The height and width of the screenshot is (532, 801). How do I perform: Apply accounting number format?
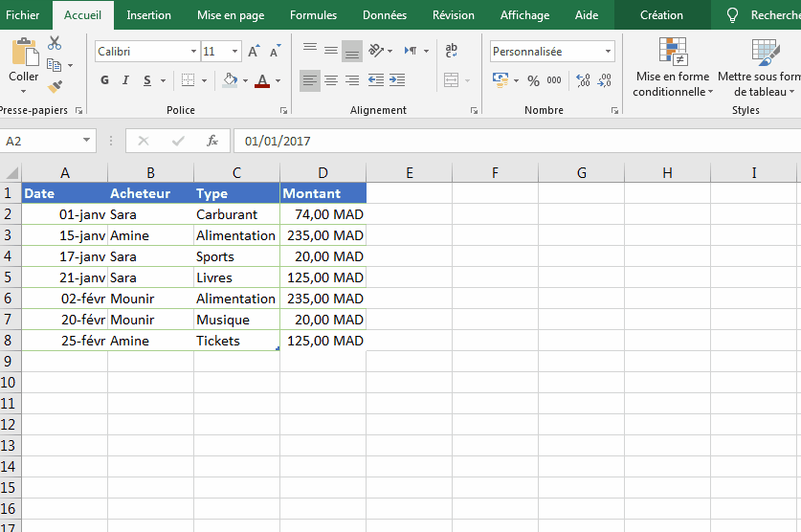[x=501, y=80]
